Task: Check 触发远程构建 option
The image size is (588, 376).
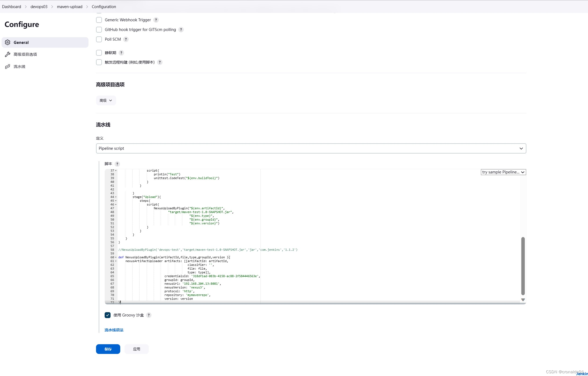Action: point(99,62)
